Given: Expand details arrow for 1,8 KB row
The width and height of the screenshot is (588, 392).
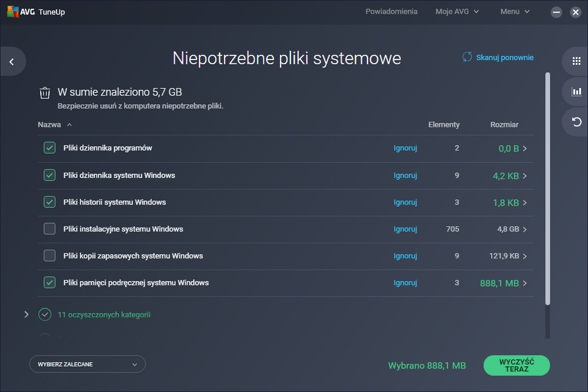Looking at the screenshot, I should pyautogui.click(x=525, y=203).
